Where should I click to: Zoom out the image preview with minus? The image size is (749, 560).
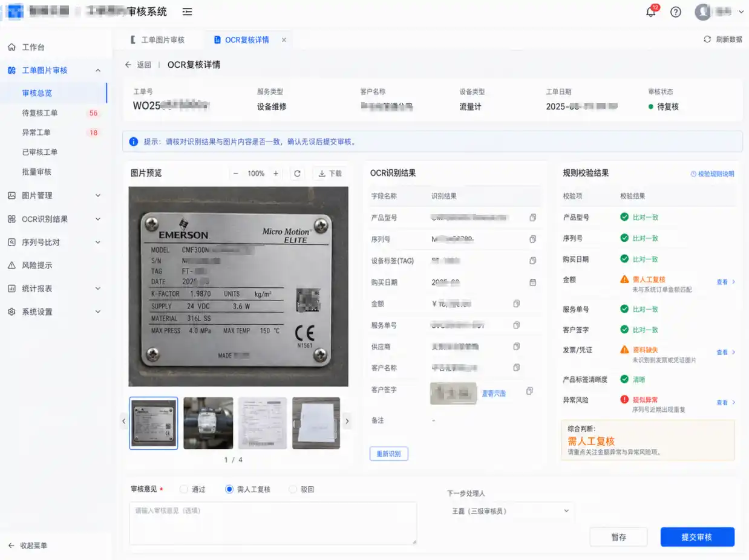[236, 174]
